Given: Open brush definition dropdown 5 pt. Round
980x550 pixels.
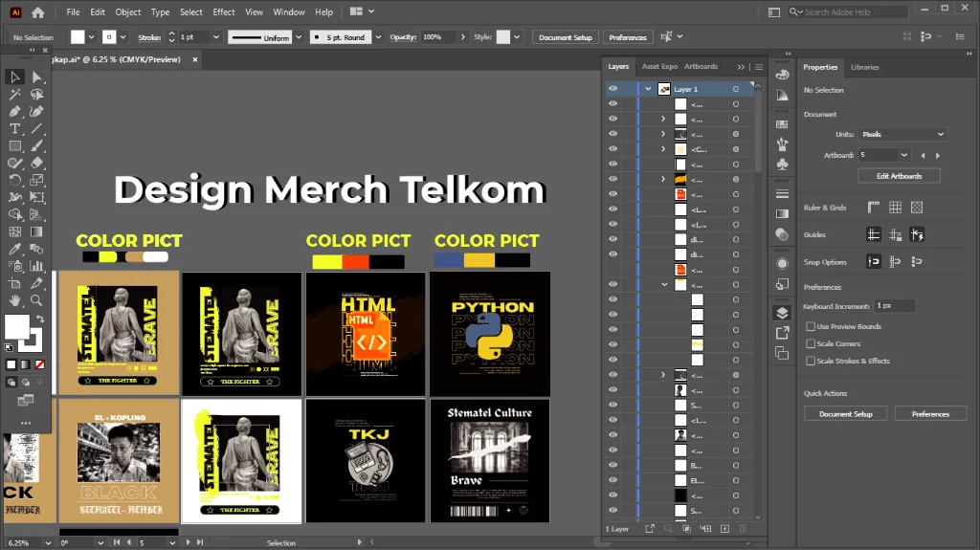Looking at the screenshot, I should pyautogui.click(x=378, y=37).
